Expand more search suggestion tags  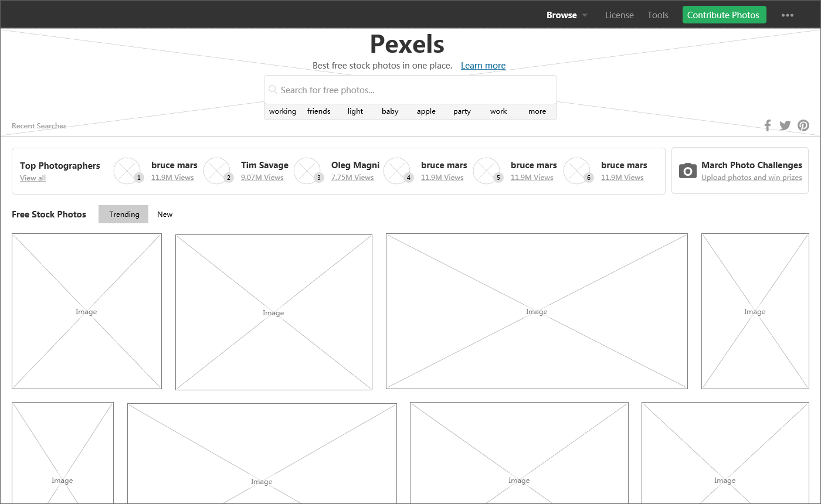537,111
